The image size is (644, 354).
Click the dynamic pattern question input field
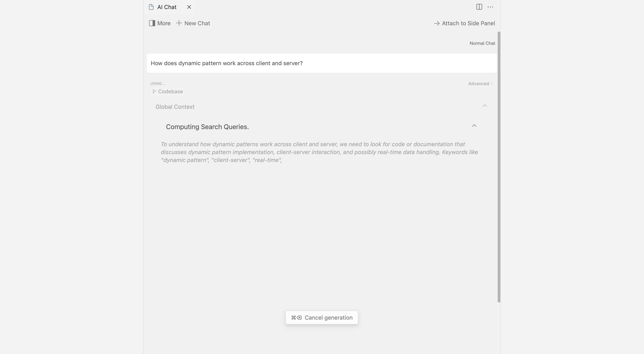[x=321, y=63]
